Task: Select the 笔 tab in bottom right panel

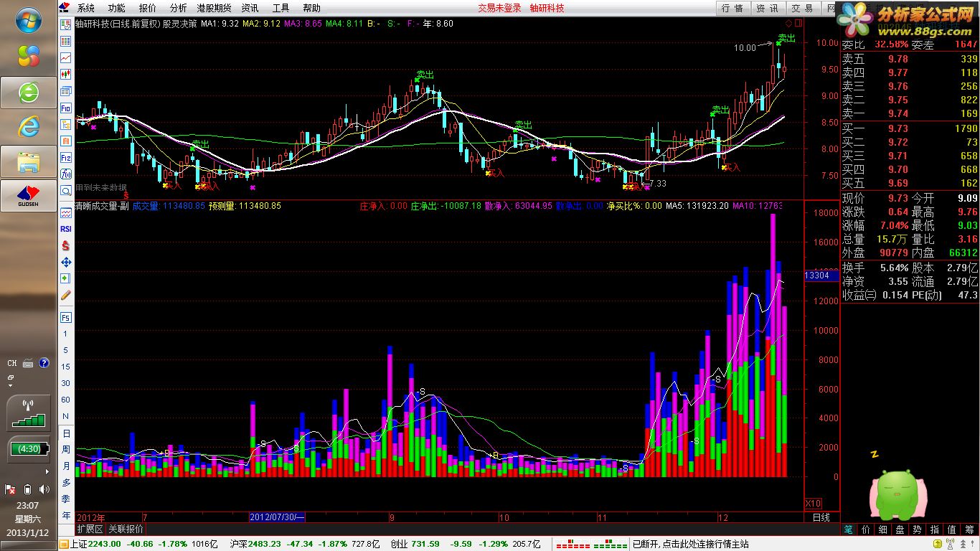Action: [849, 529]
